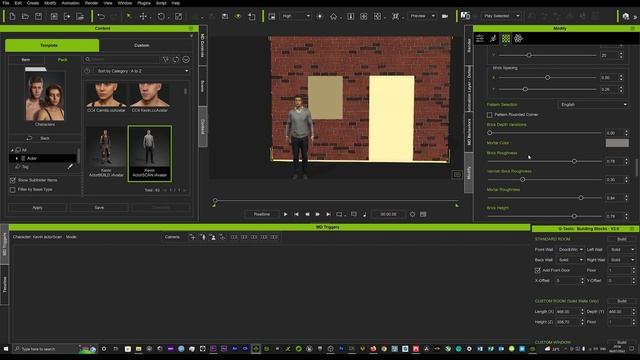640x360 pixels.
Task: Toggle Show Subfolder Items checkbox
Action: (13, 180)
